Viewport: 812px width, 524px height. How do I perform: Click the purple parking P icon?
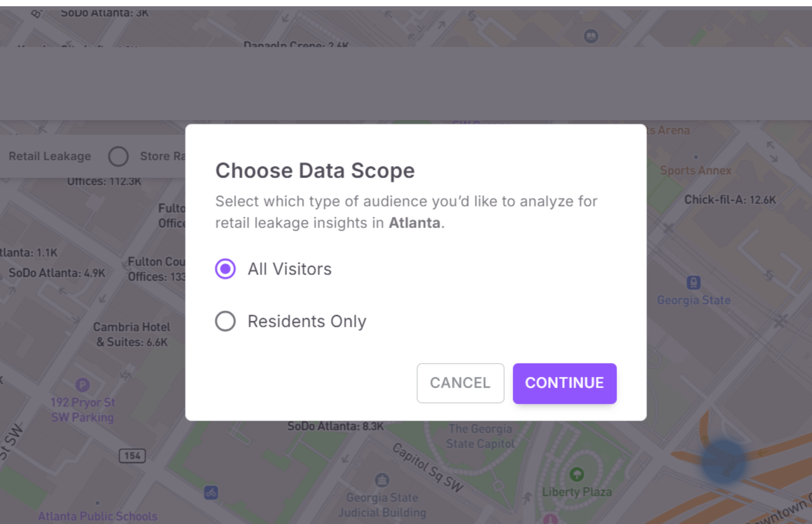82,385
